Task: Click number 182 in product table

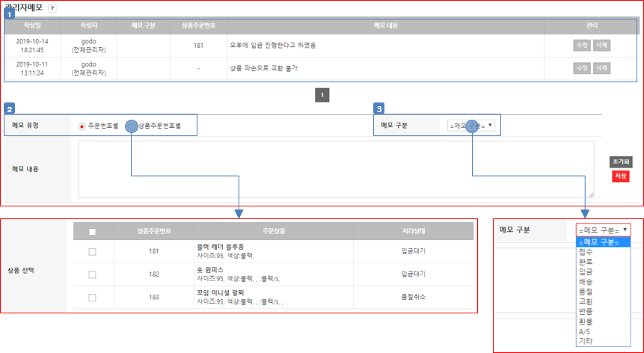Action: click(154, 274)
